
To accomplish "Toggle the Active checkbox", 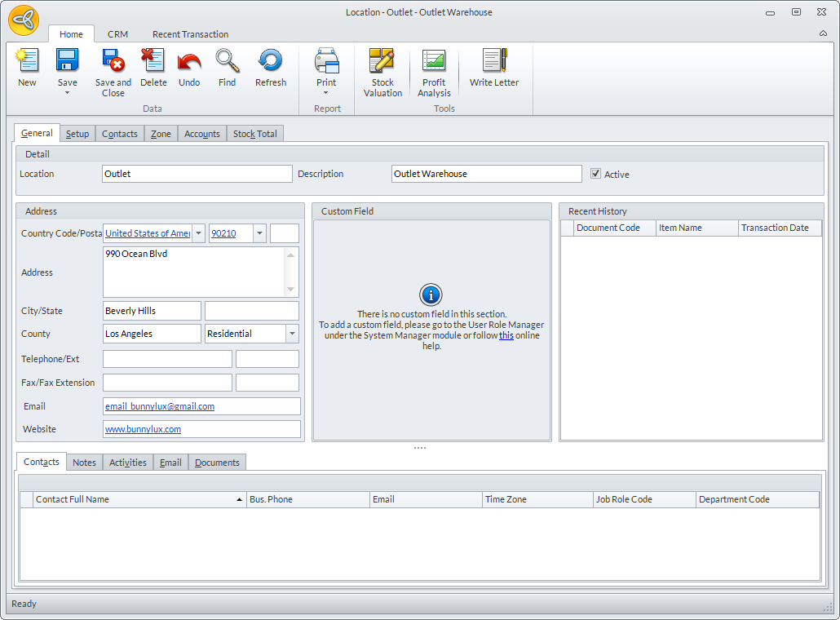I will pyautogui.click(x=596, y=174).
